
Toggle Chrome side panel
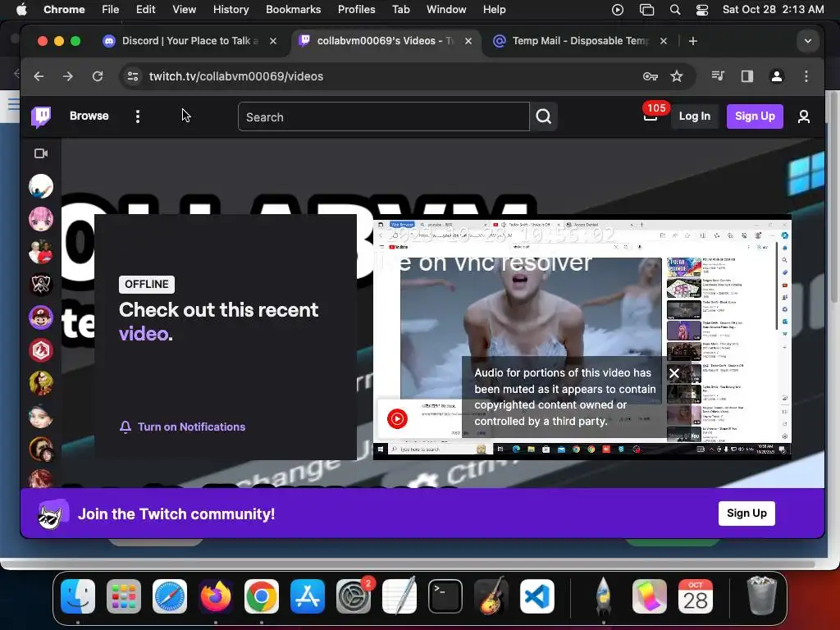click(x=746, y=76)
